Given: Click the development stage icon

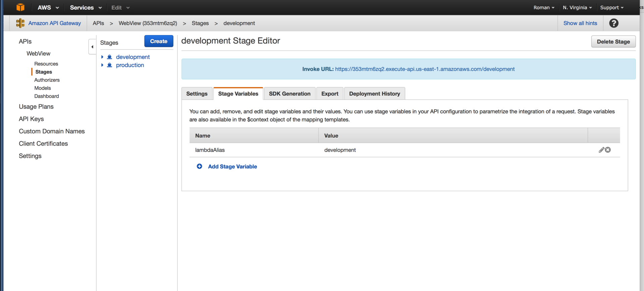Looking at the screenshot, I should [x=109, y=57].
